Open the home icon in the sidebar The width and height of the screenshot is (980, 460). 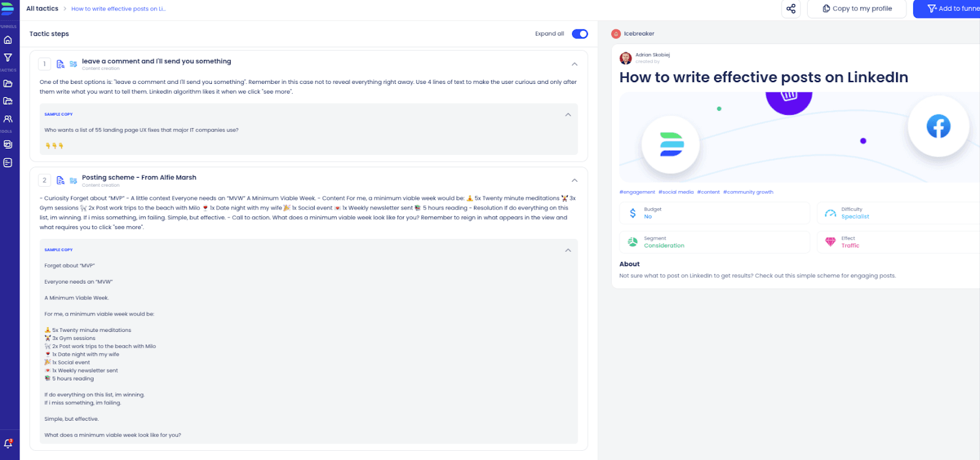(8, 40)
